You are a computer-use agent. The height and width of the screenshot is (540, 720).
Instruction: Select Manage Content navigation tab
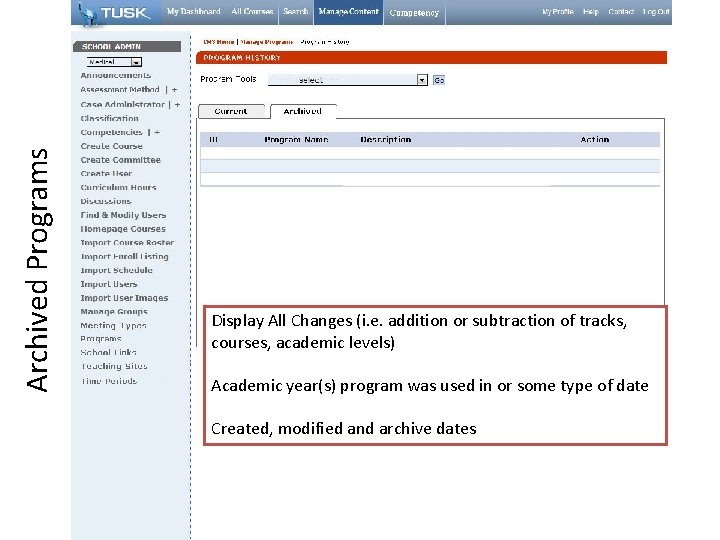[x=349, y=12]
